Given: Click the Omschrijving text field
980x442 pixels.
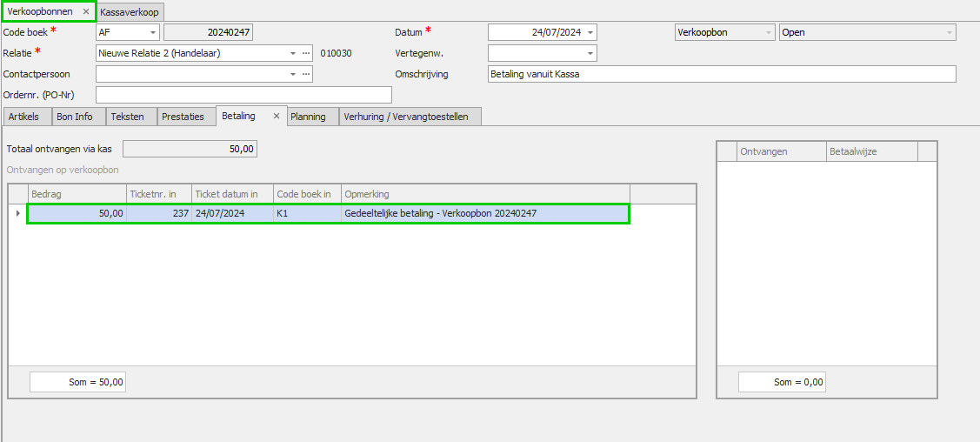Looking at the screenshot, I should [722, 74].
